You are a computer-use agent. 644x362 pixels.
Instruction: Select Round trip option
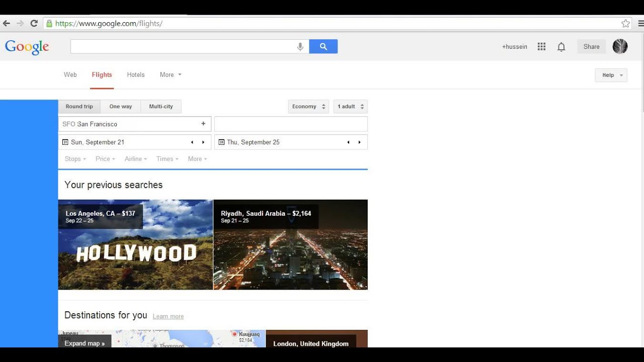pyautogui.click(x=79, y=107)
